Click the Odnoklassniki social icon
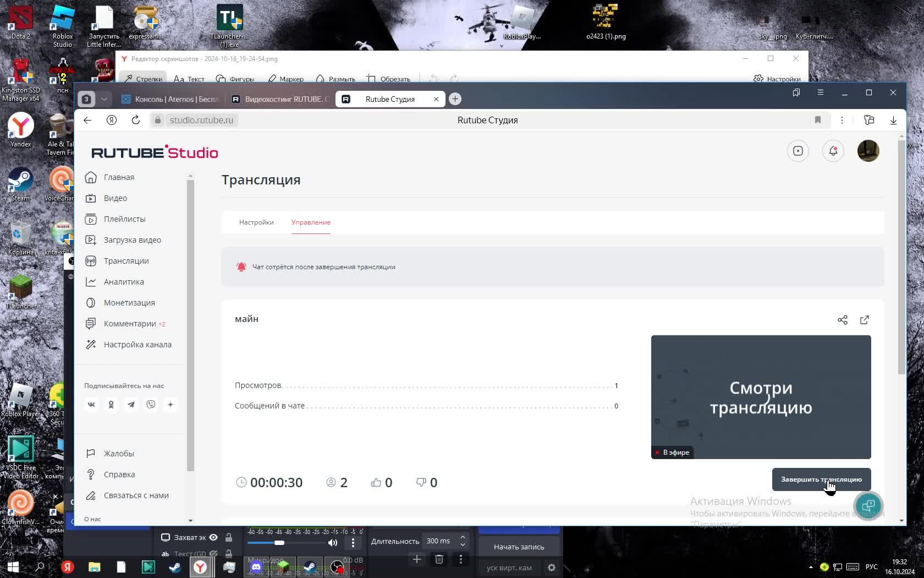924x578 pixels. click(x=111, y=405)
